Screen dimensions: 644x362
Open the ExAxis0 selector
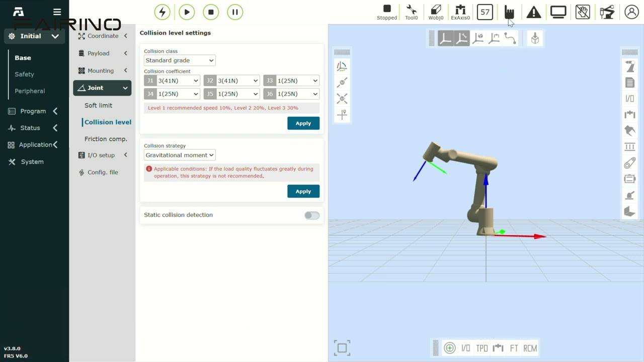[x=460, y=12]
